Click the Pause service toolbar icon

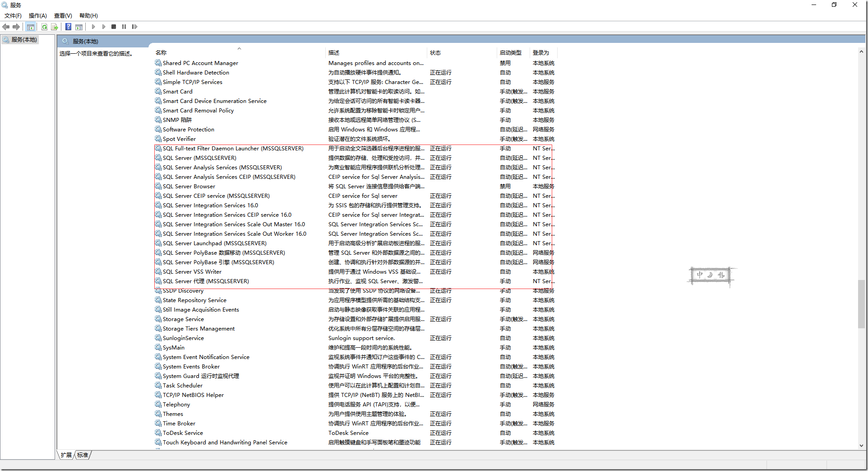click(x=124, y=27)
